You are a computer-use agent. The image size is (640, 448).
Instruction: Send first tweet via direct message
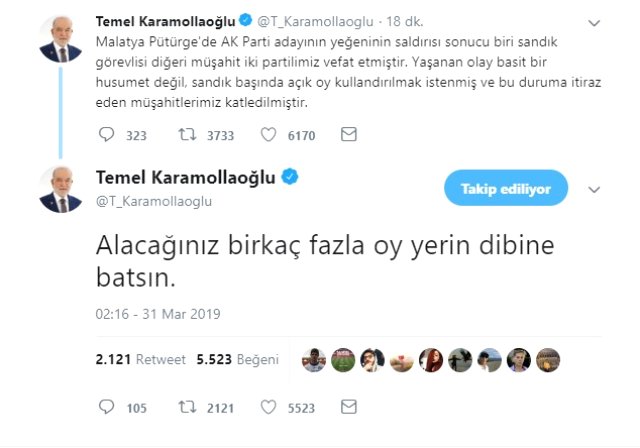click(x=348, y=133)
